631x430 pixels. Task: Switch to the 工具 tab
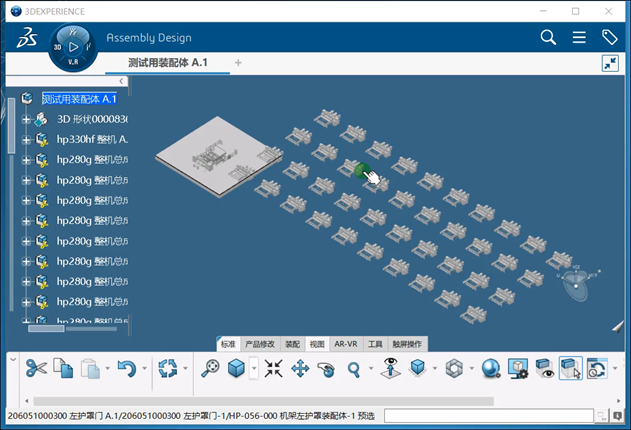[x=375, y=344]
